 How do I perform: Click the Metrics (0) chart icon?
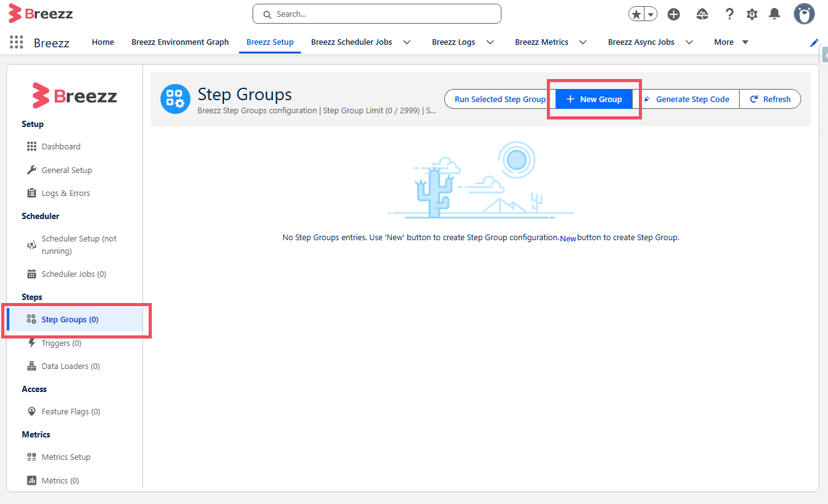point(32,480)
